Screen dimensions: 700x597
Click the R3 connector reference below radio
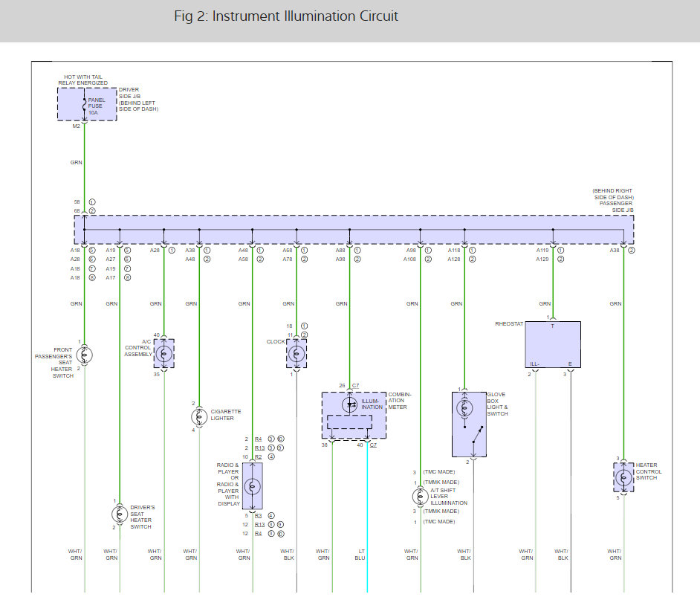[x=259, y=516]
